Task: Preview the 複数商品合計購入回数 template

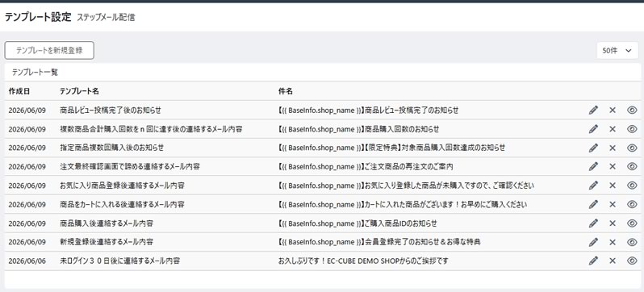Action: tap(632, 129)
